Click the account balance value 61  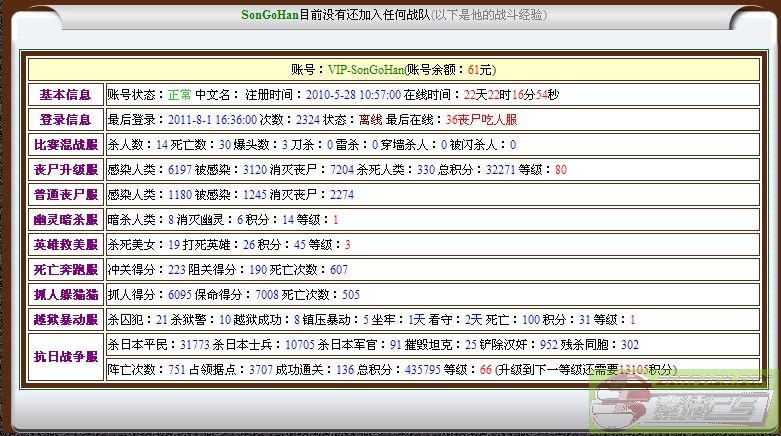473,70
